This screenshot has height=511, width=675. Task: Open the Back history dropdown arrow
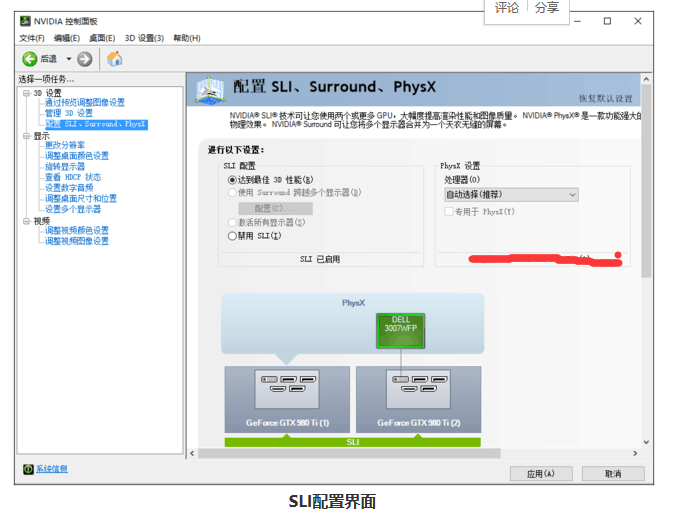68,59
